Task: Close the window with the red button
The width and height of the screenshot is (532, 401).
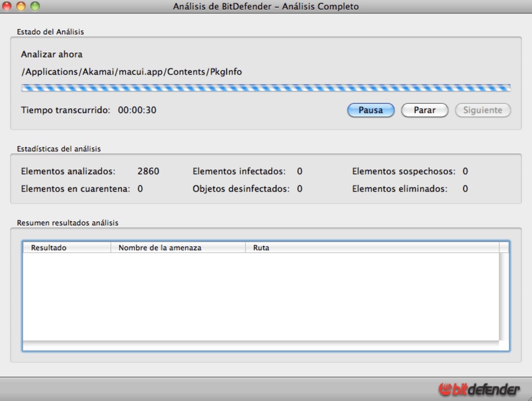Action: [x=7, y=6]
